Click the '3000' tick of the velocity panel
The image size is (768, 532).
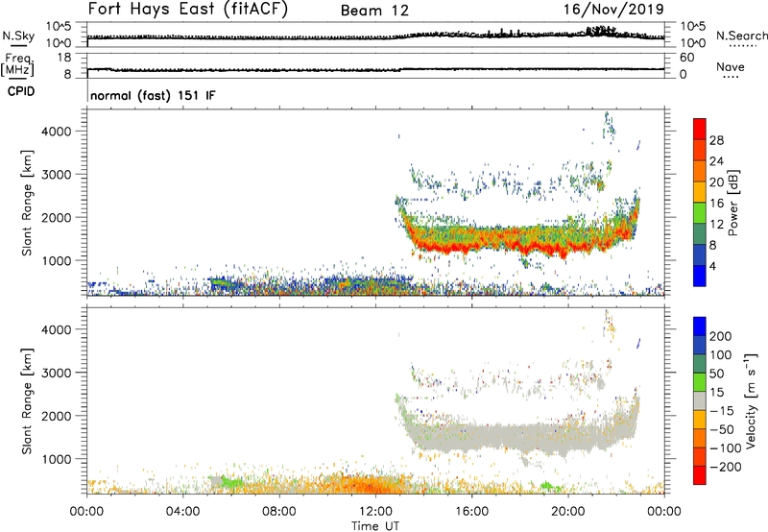click(x=57, y=373)
